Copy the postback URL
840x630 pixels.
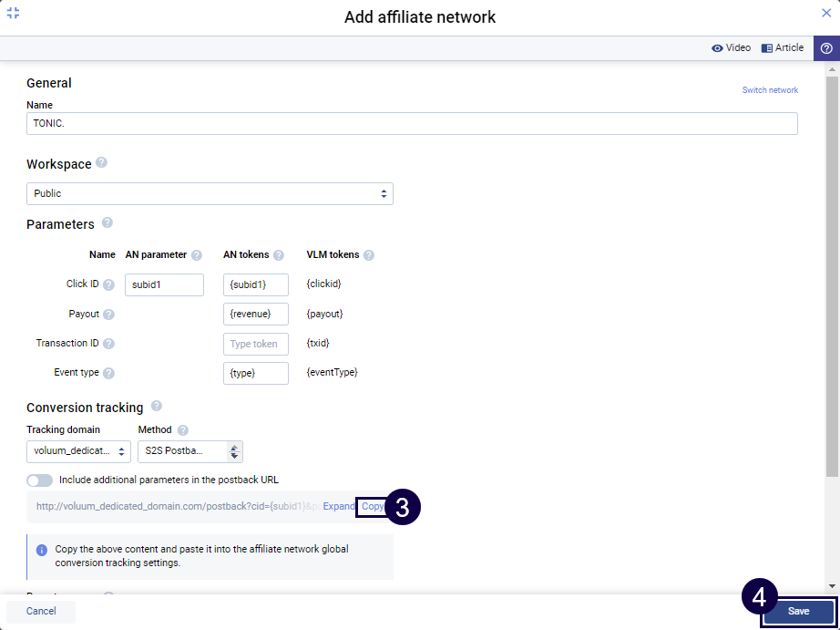pyautogui.click(x=372, y=506)
